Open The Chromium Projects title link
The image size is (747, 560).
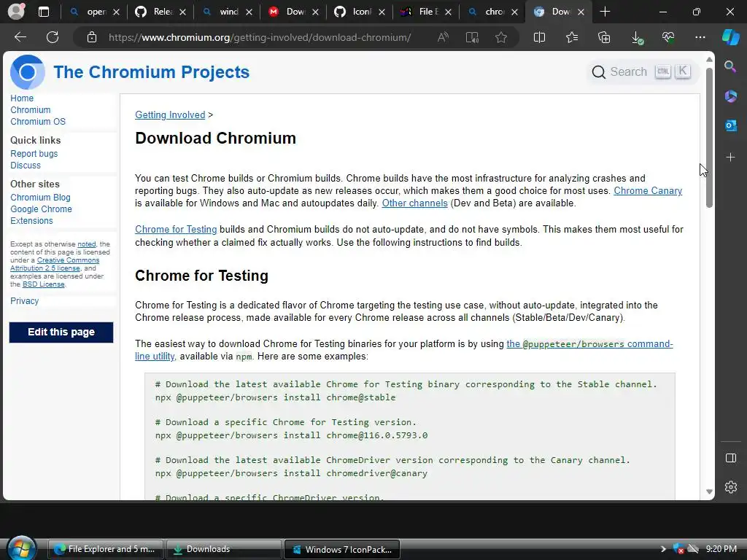(152, 72)
